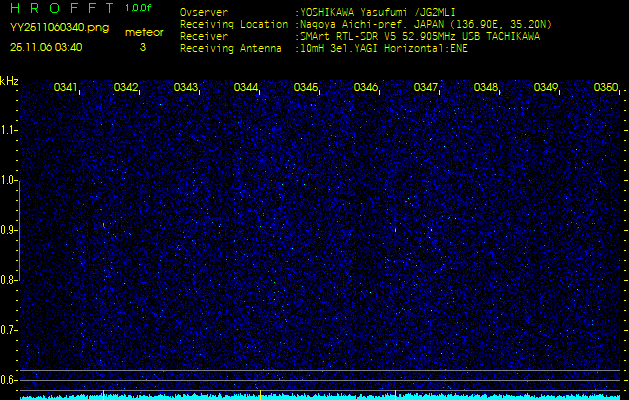Viewport: 629px width, 400px height.
Task: Click the 0.6 frequency axis label
Action: coord(9,380)
